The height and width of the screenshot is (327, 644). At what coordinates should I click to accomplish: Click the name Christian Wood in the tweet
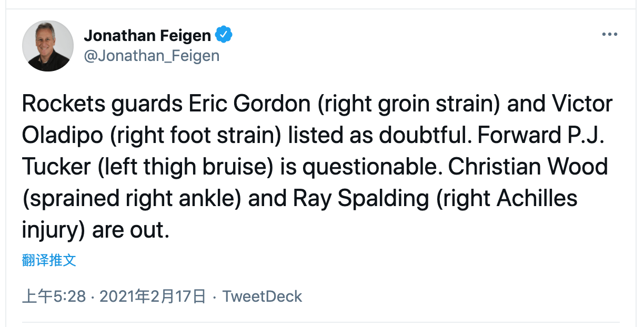pyautogui.click(x=528, y=167)
